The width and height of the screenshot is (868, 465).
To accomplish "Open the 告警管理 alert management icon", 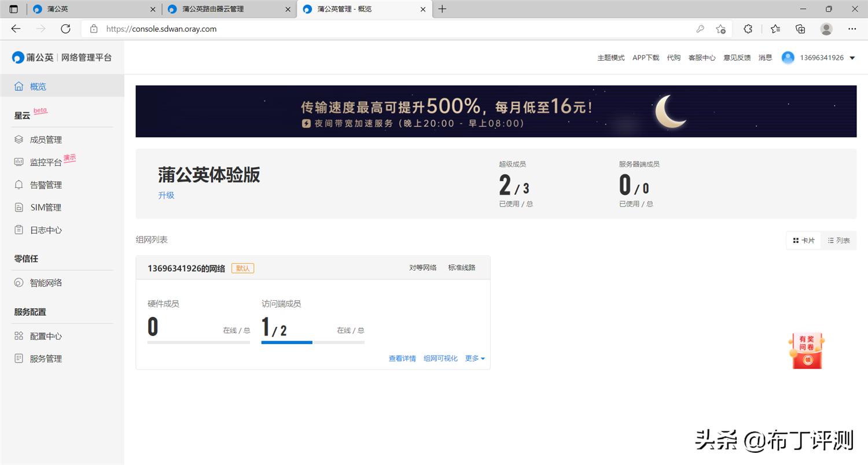I will [x=19, y=184].
